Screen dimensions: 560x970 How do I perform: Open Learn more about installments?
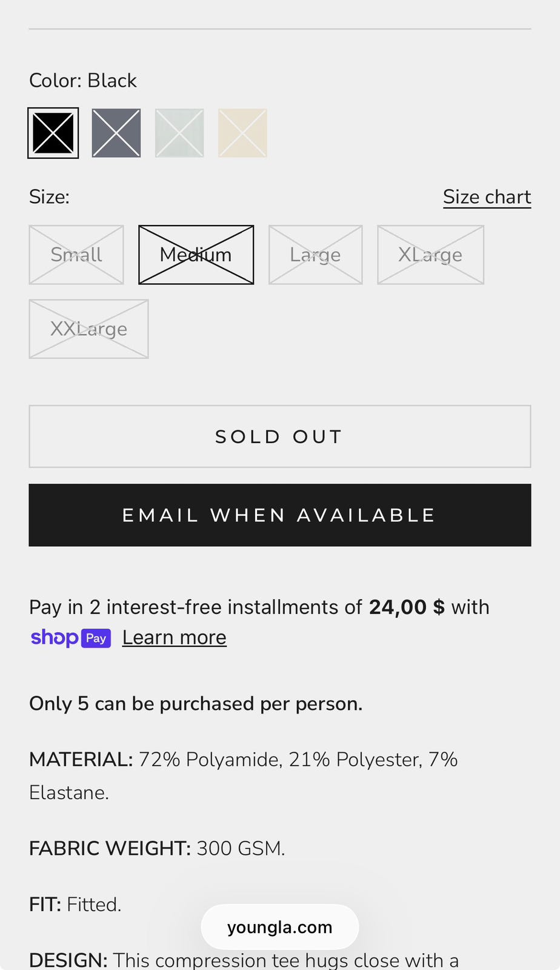click(175, 638)
